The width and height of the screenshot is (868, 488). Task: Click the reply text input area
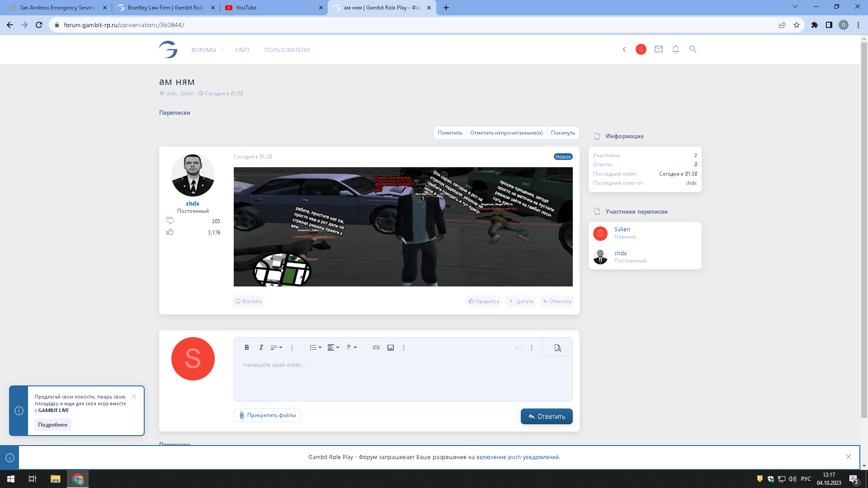pyautogui.click(x=402, y=378)
